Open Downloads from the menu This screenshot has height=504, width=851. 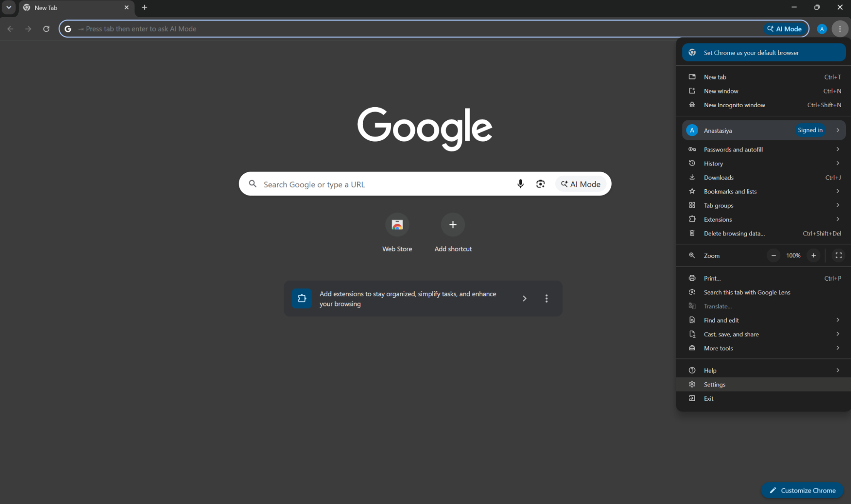764,177
